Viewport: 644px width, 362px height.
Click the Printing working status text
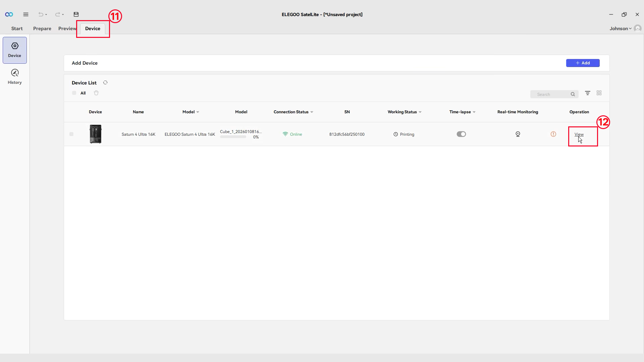(x=407, y=134)
